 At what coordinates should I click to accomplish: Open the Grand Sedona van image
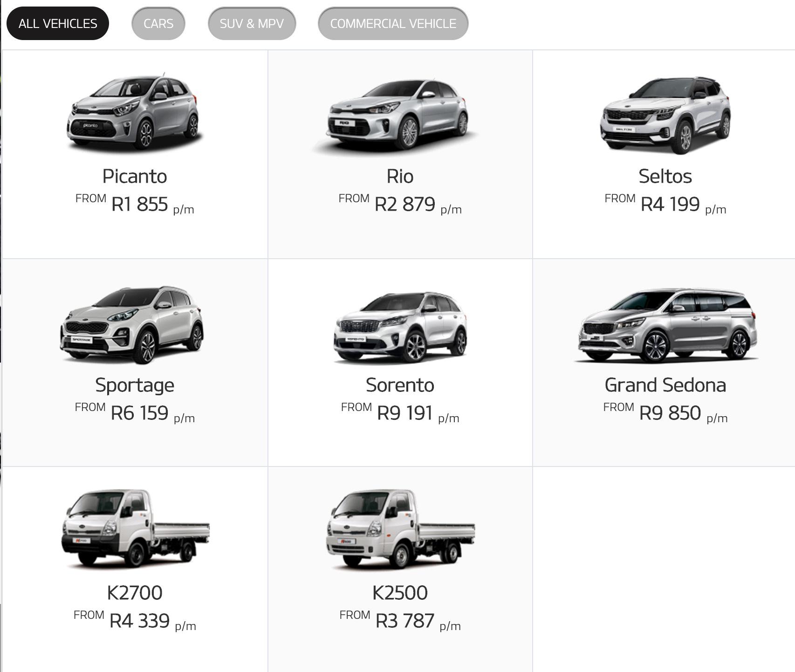[666, 326]
